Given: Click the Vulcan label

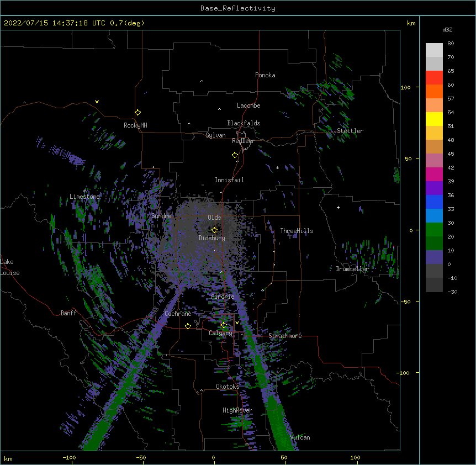Looking at the screenshot, I should 300,437.
